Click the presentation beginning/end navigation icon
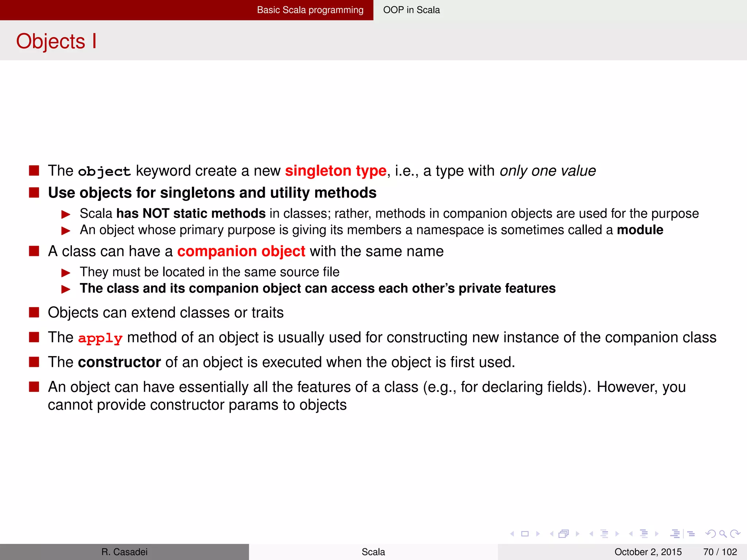The width and height of the screenshot is (747, 560). [675, 534]
